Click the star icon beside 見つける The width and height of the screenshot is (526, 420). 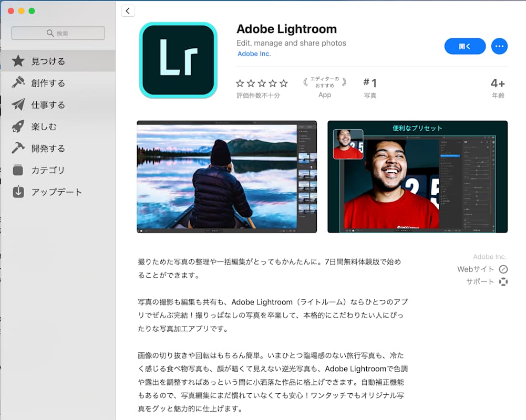pos(18,61)
